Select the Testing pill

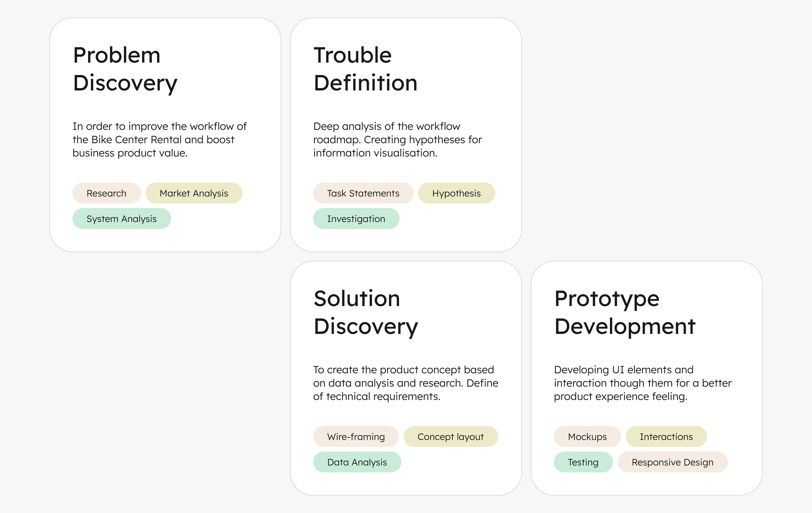coord(583,462)
